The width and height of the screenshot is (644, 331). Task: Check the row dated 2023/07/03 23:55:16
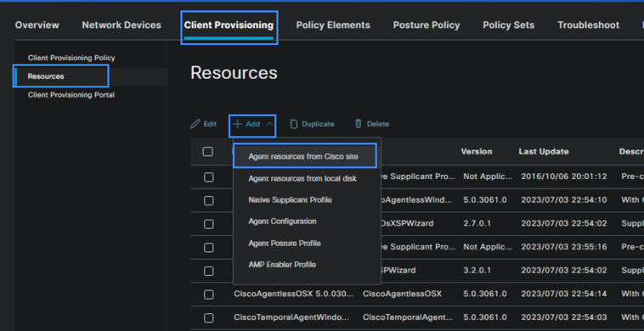pos(209,248)
